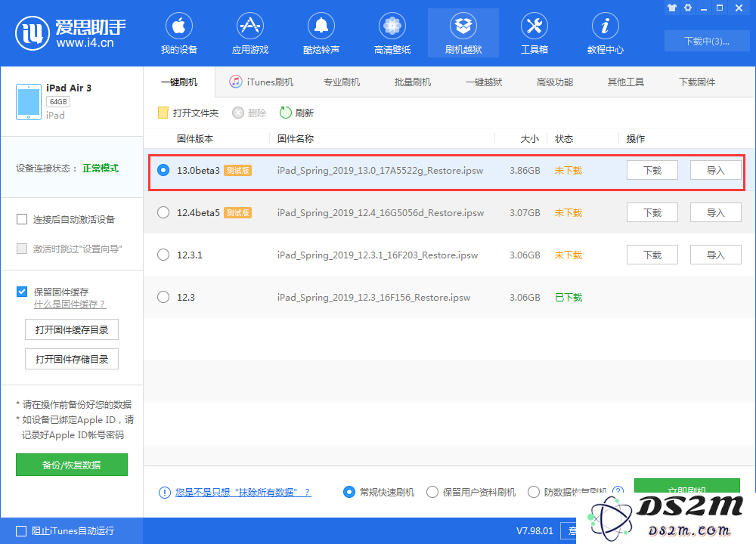Click the i4 爱思助手 logo

[x=70, y=32]
